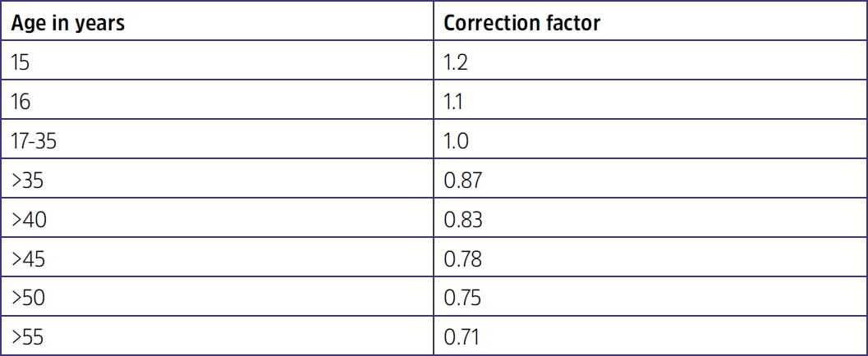Select the 0.87 correction factor value
868x356 pixels.
462,181
